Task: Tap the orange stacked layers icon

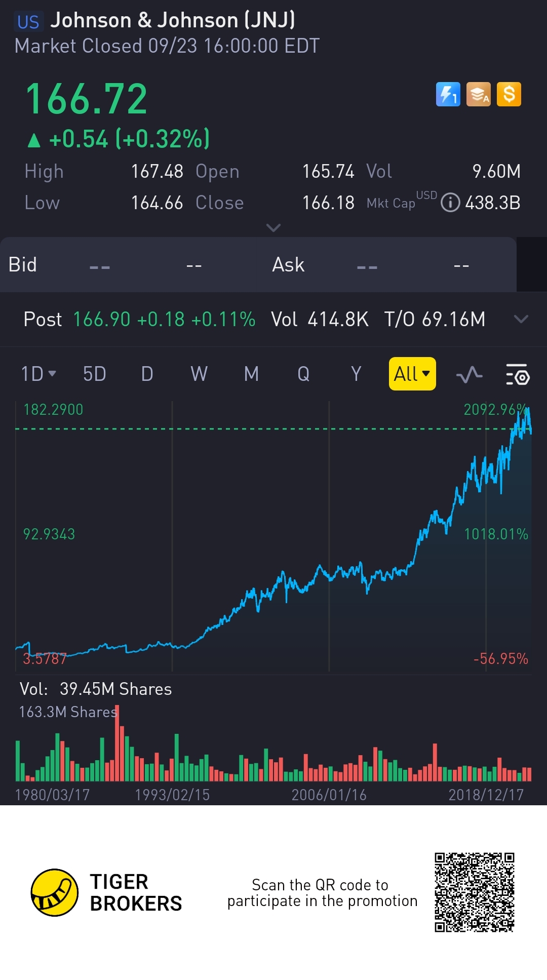Action: coord(478,94)
